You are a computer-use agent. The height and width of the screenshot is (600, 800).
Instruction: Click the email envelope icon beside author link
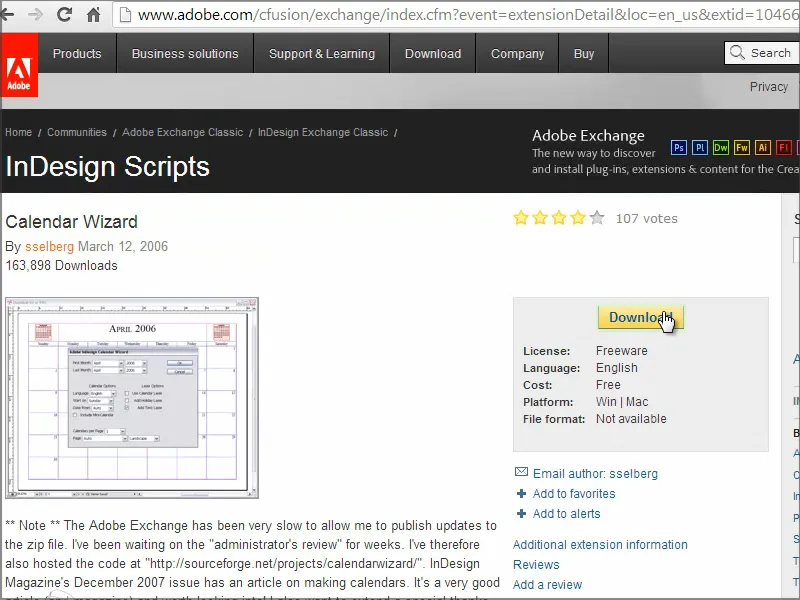521,473
